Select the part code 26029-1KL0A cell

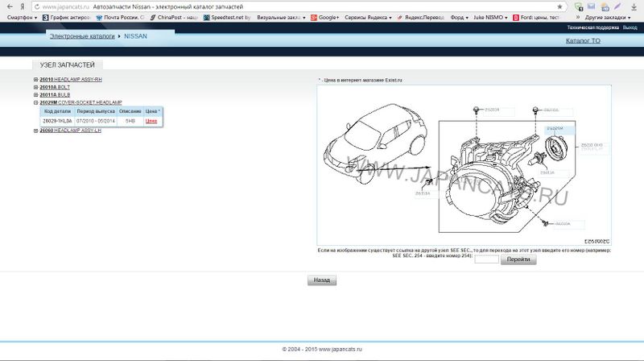(x=57, y=122)
